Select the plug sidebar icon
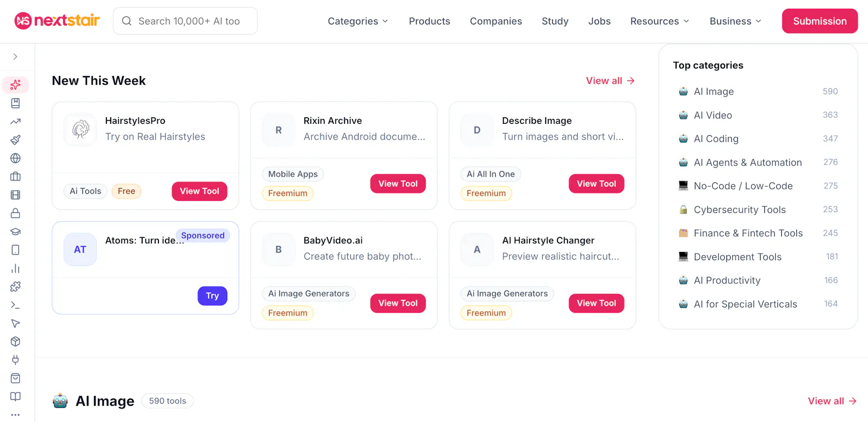This screenshot has width=868, height=422. point(16,360)
